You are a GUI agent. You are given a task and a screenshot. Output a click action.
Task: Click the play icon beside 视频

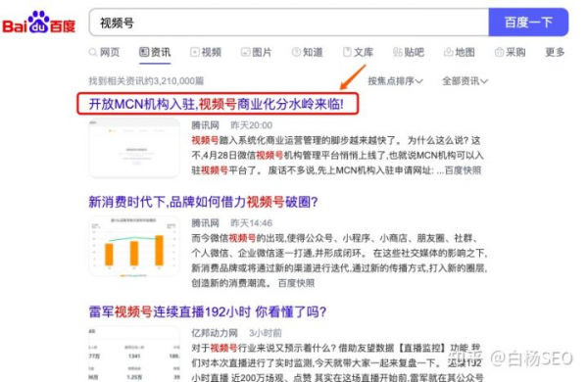pyautogui.click(x=195, y=52)
